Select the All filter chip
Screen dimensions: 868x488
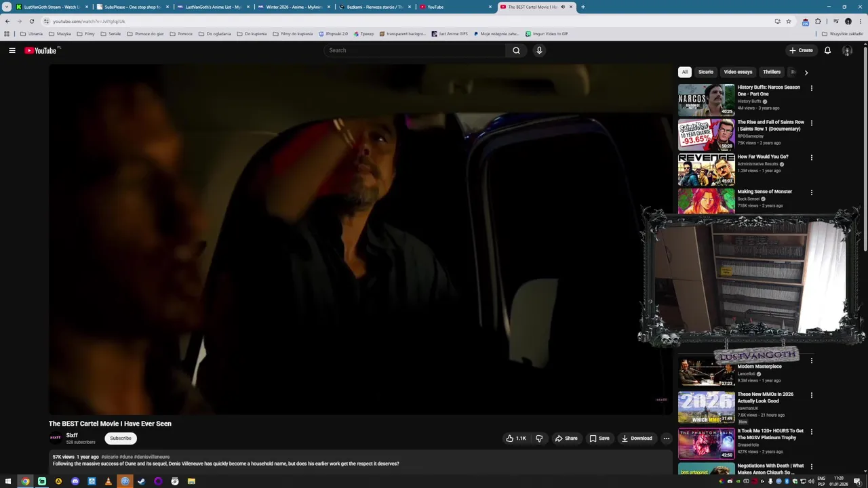coord(685,72)
